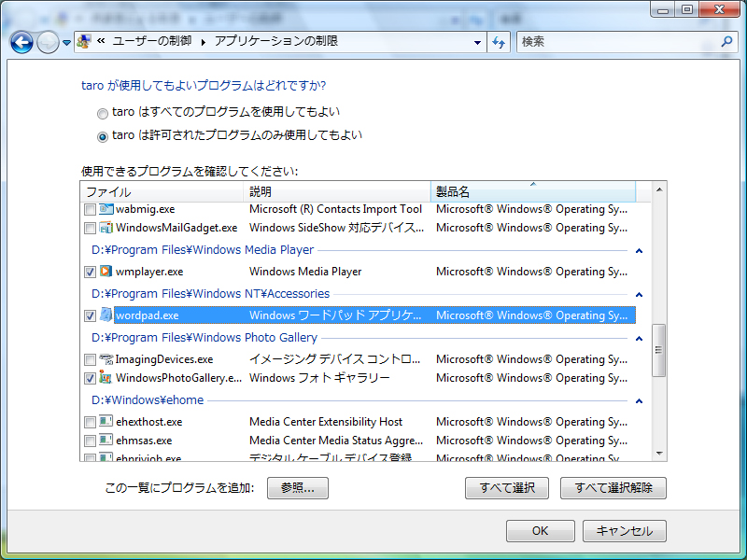The height and width of the screenshot is (560, 747).
Task: Click the Forward navigation arrow
Action: coord(48,42)
